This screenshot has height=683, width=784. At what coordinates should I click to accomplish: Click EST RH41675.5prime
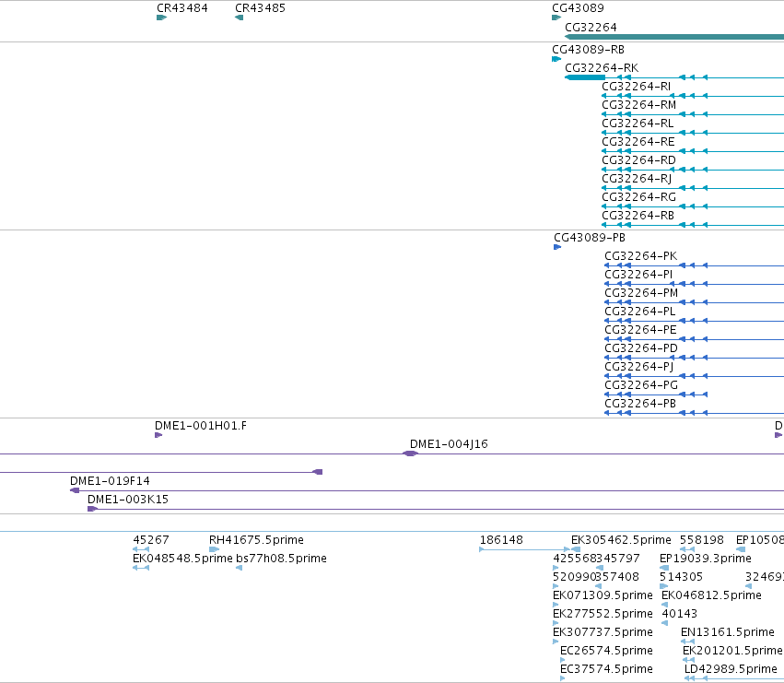point(214,549)
